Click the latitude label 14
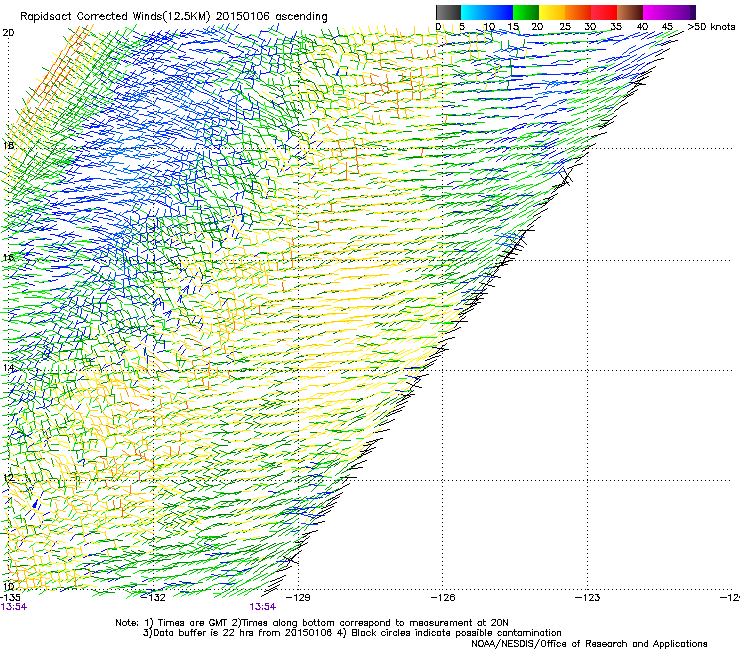This screenshot has height=650, width=740. (8, 367)
